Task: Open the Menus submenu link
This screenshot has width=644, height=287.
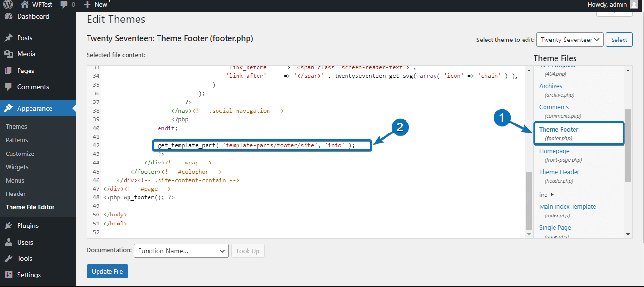Action: (x=15, y=180)
